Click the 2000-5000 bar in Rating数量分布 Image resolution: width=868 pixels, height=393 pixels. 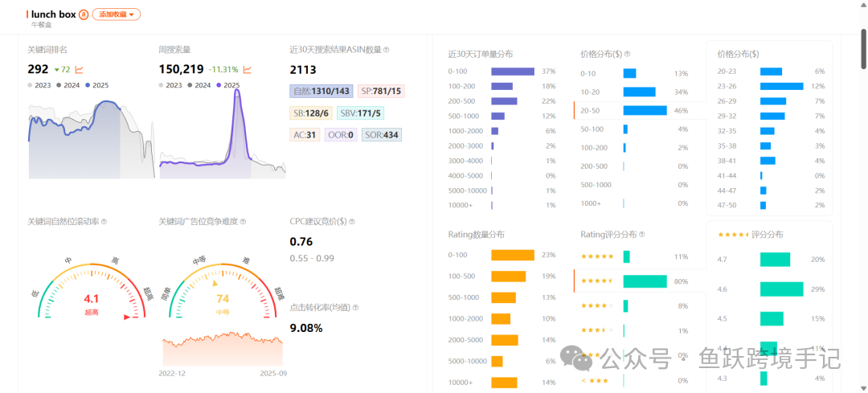pos(504,340)
